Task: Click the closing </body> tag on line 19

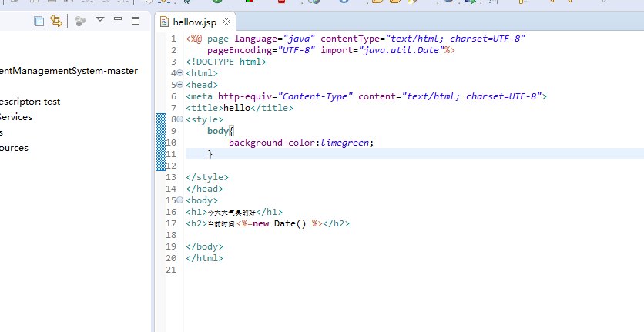Action: pos(204,247)
